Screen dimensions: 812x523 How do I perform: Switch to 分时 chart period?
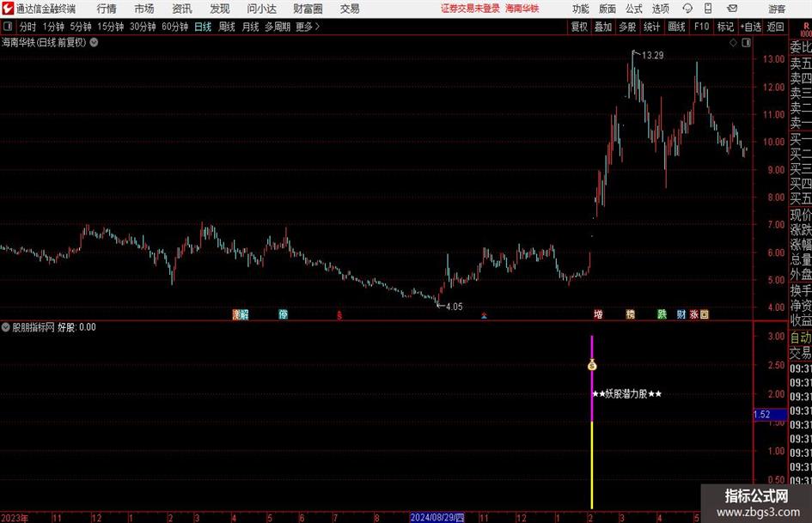click(28, 27)
